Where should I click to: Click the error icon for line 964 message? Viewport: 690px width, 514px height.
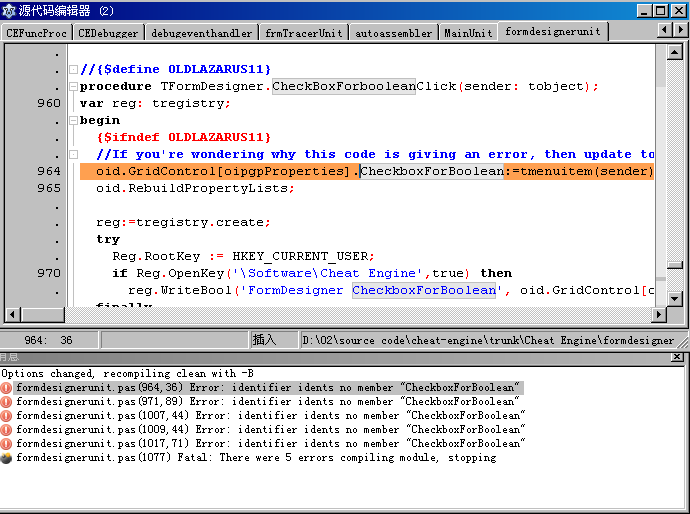[x=6, y=387]
